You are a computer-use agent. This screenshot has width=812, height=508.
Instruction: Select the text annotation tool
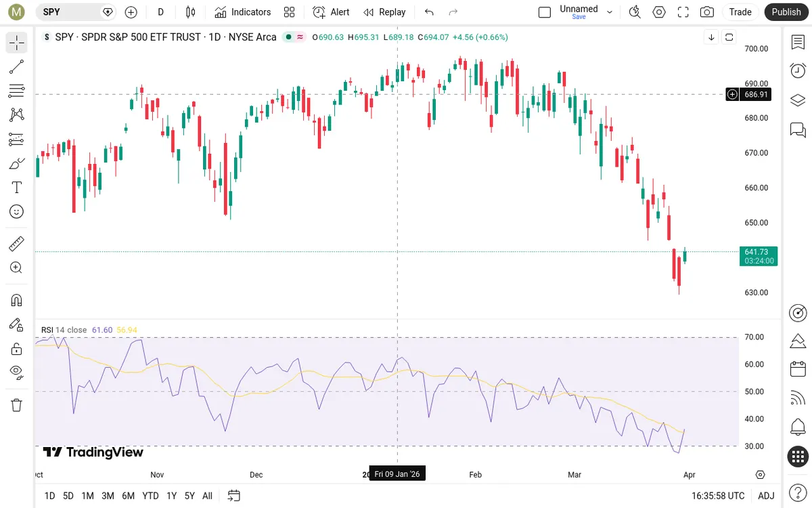point(17,188)
